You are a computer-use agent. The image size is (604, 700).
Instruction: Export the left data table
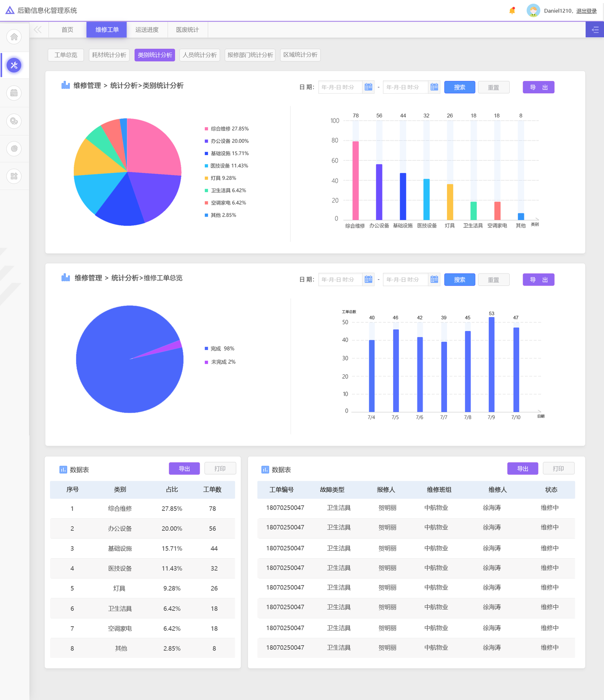pos(184,468)
